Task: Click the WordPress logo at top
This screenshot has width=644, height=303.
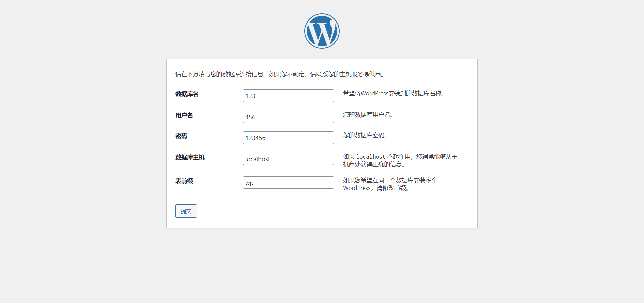Action: [322, 31]
